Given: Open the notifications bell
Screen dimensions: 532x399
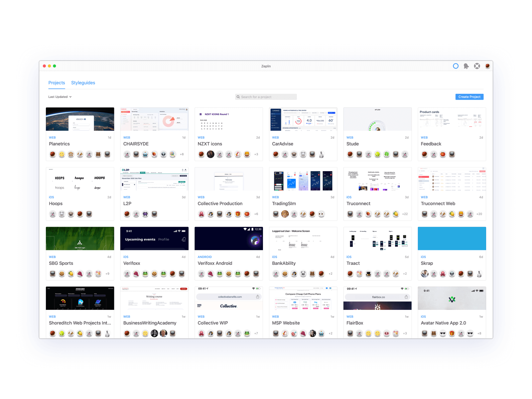Looking at the screenshot, I should tap(466, 66).
